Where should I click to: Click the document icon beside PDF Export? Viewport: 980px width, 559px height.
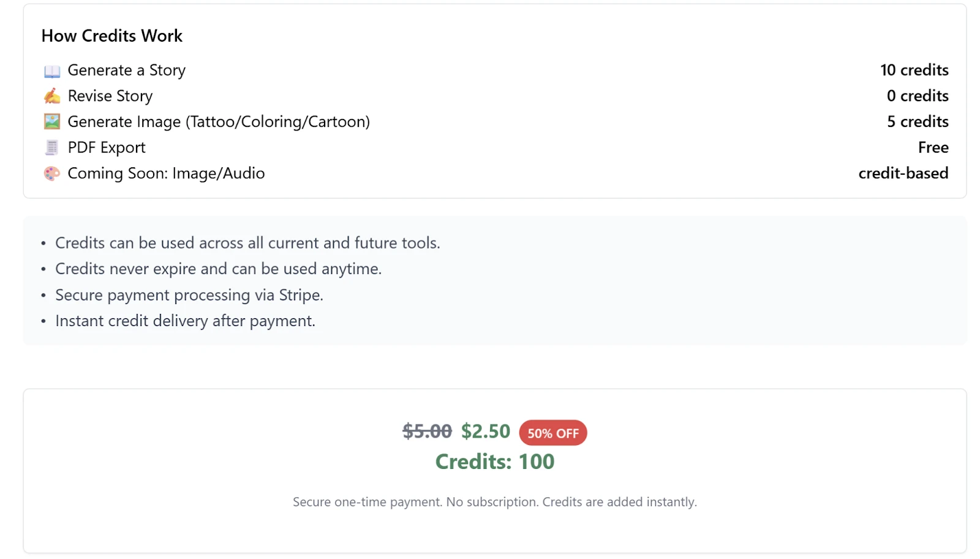click(x=52, y=148)
